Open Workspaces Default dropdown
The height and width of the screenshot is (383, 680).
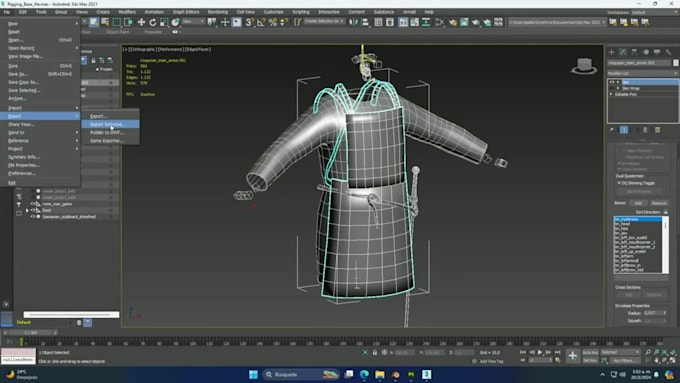[655, 12]
